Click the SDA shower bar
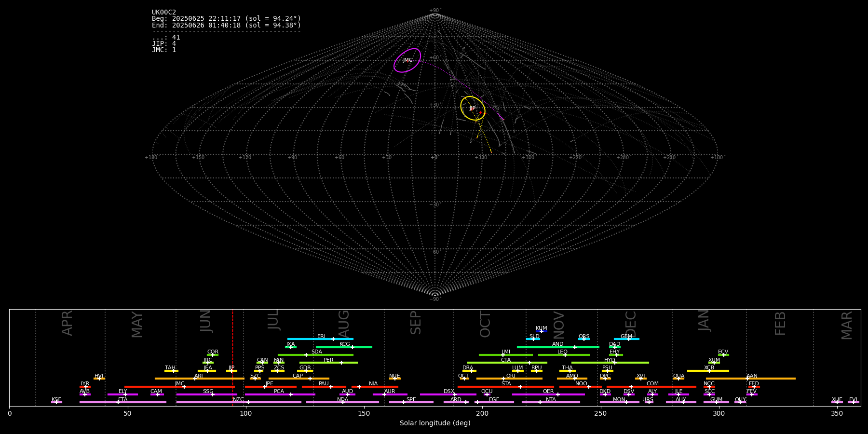Screen dimensions: 868x434 pos(315,355)
